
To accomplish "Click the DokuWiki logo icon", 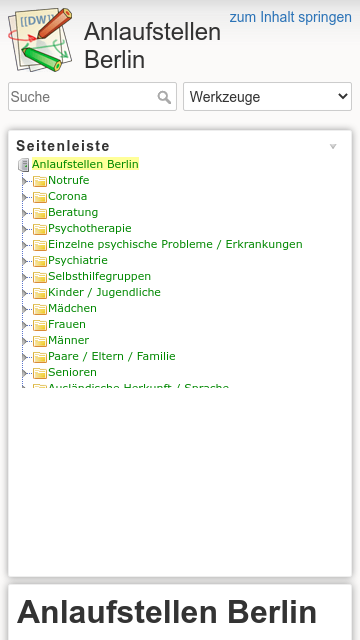I will 40,40.
